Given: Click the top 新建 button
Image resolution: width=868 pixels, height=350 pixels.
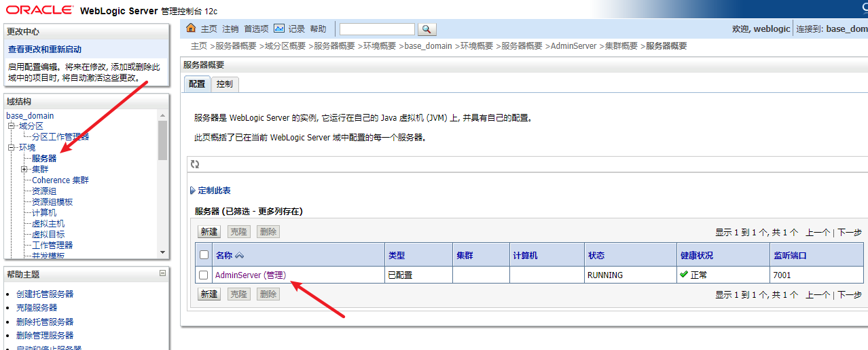Looking at the screenshot, I should click(x=209, y=231).
